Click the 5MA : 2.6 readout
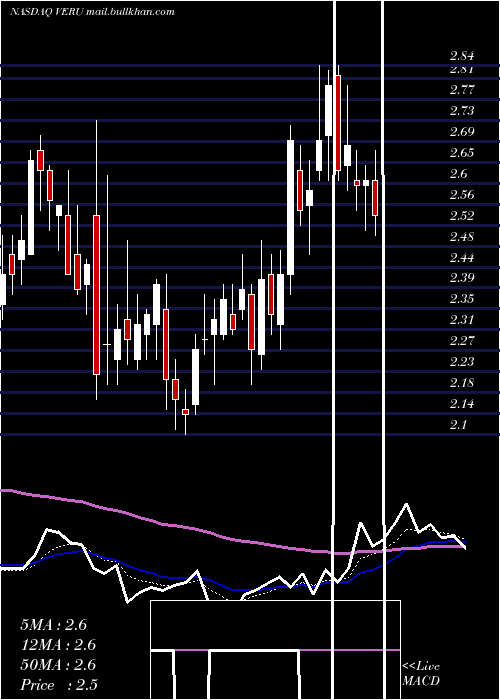 (54, 625)
